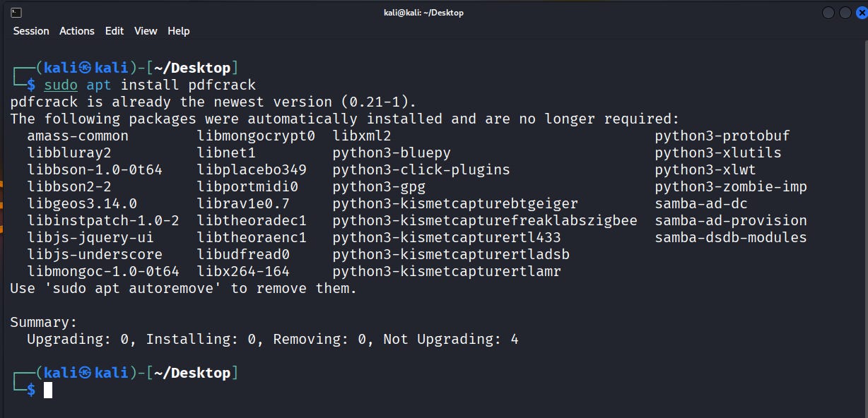Open the Help menu
The width and height of the screenshot is (868, 418).
pos(178,31)
